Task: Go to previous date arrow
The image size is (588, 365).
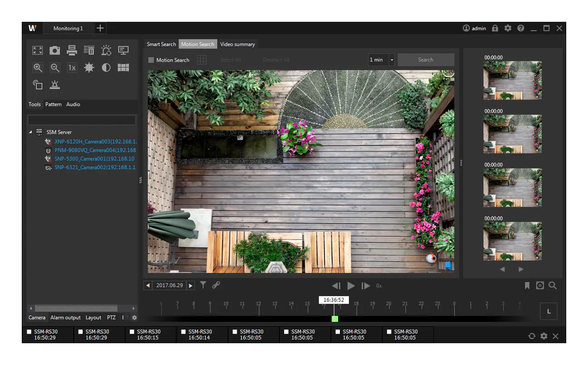Action: click(148, 286)
